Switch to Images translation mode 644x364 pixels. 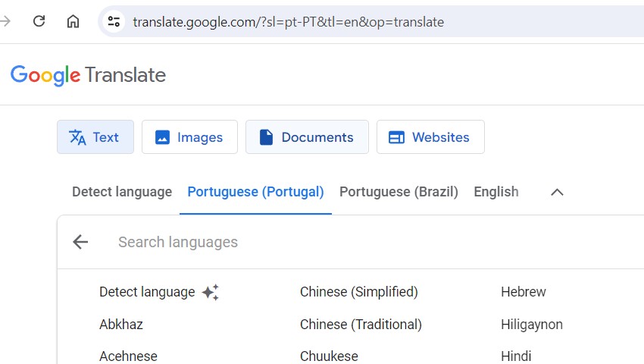[x=189, y=137]
